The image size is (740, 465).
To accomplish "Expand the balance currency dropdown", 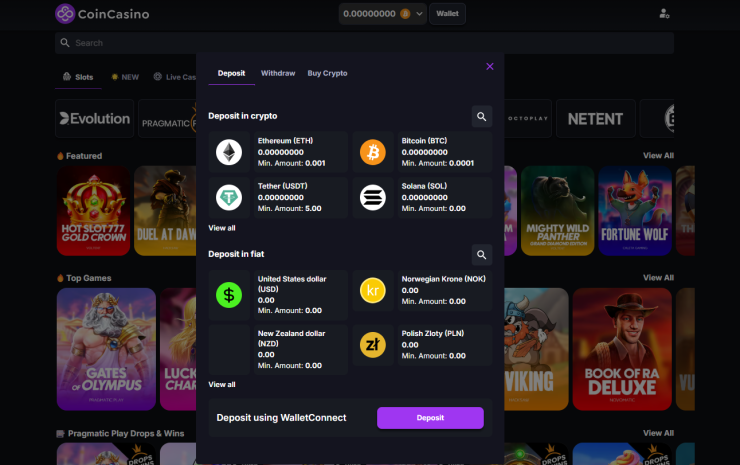I will [x=419, y=14].
